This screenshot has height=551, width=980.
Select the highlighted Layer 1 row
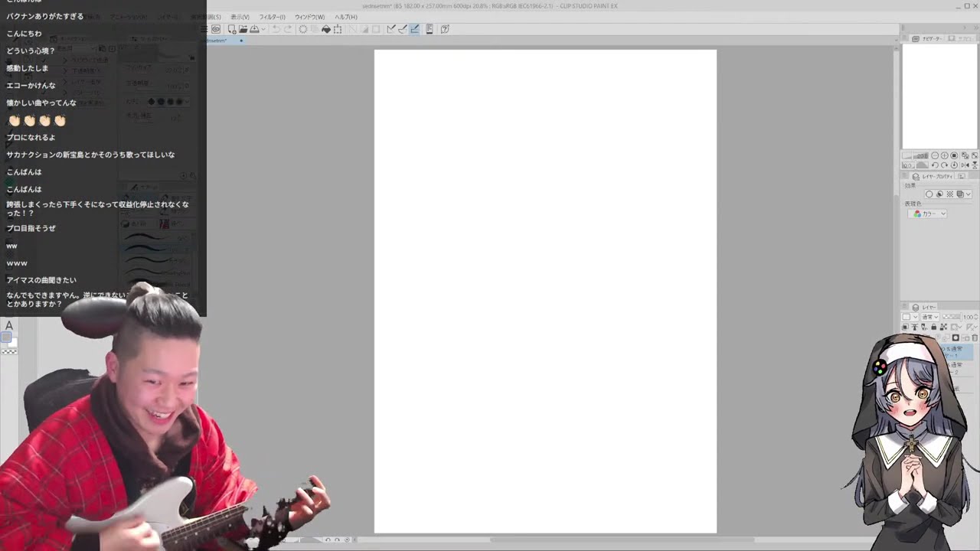click(x=957, y=352)
